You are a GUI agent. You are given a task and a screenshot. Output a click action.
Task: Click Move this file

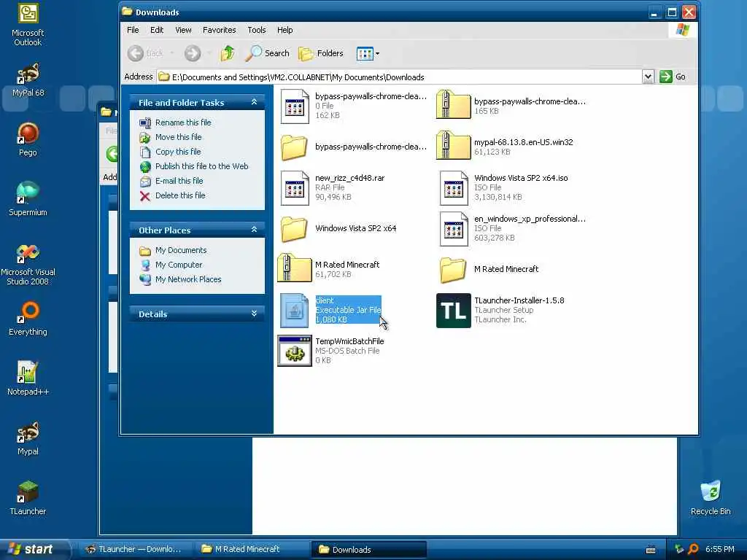point(178,137)
